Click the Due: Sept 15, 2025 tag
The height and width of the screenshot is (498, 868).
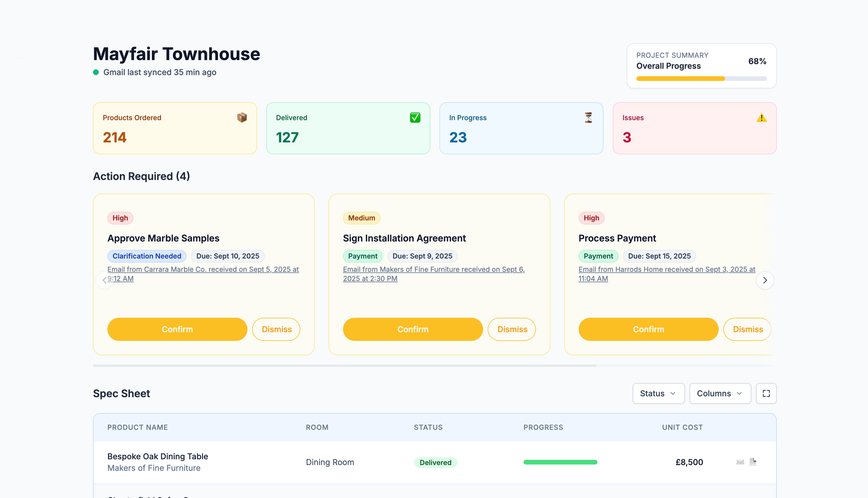pyautogui.click(x=659, y=256)
